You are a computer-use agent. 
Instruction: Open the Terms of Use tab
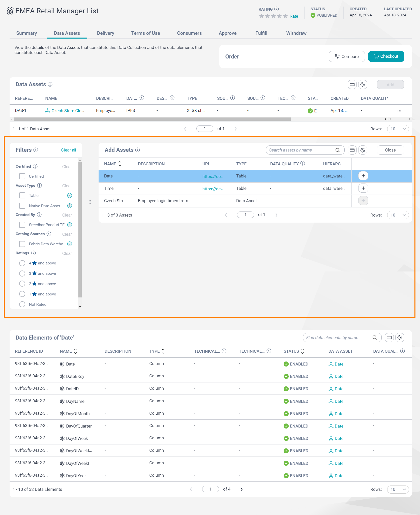145,33
